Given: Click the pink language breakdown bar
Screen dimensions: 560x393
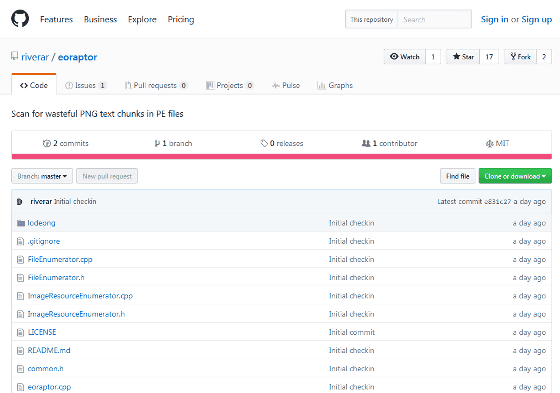Looking at the screenshot, I should click(x=281, y=156).
